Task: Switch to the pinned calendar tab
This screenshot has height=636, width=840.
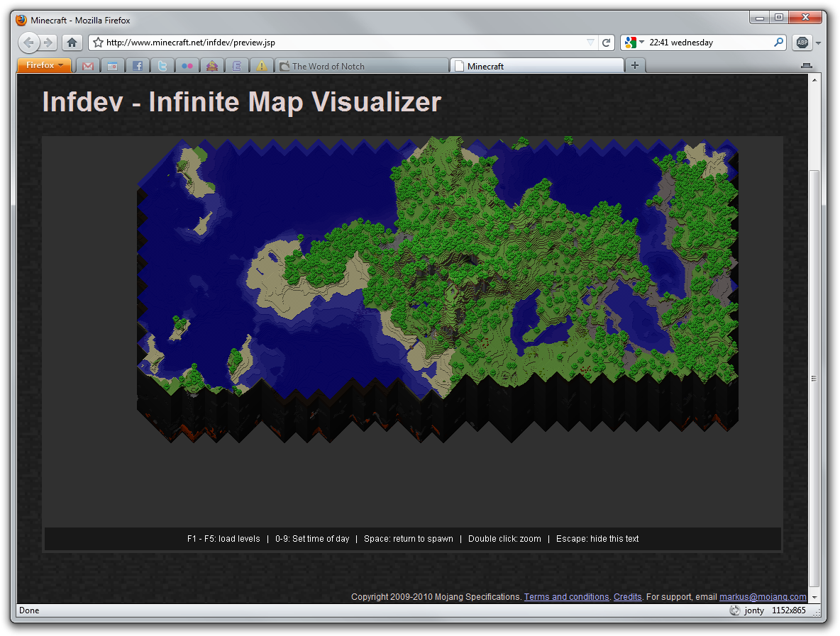Action: [x=113, y=66]
